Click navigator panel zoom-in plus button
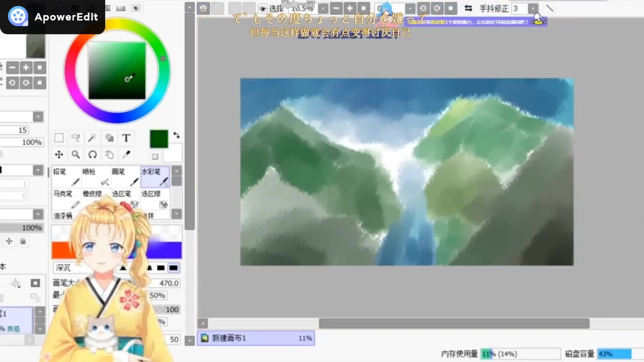Viewport: 644px width, 362px height. pos(26,67)
